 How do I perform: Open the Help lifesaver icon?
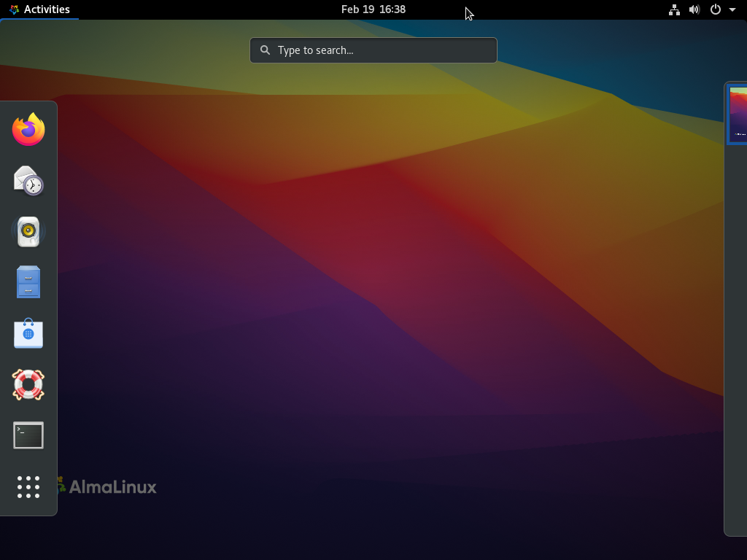(x=28, y=384)
